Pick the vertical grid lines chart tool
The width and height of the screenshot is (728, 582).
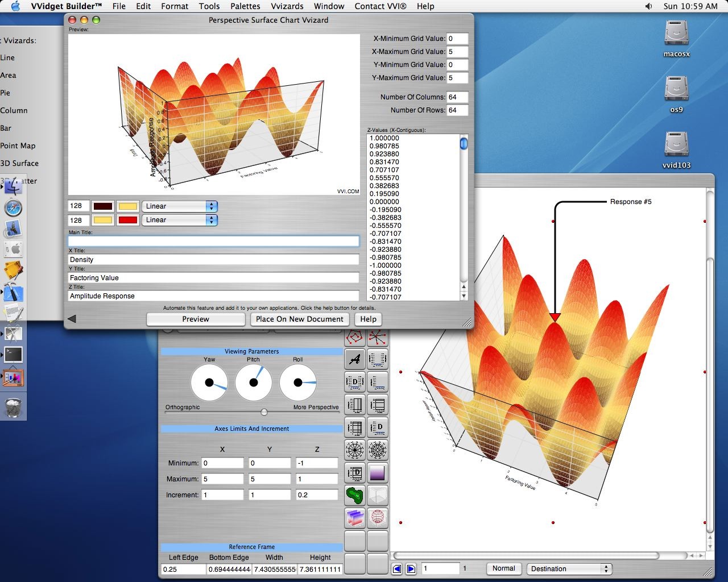355,405
